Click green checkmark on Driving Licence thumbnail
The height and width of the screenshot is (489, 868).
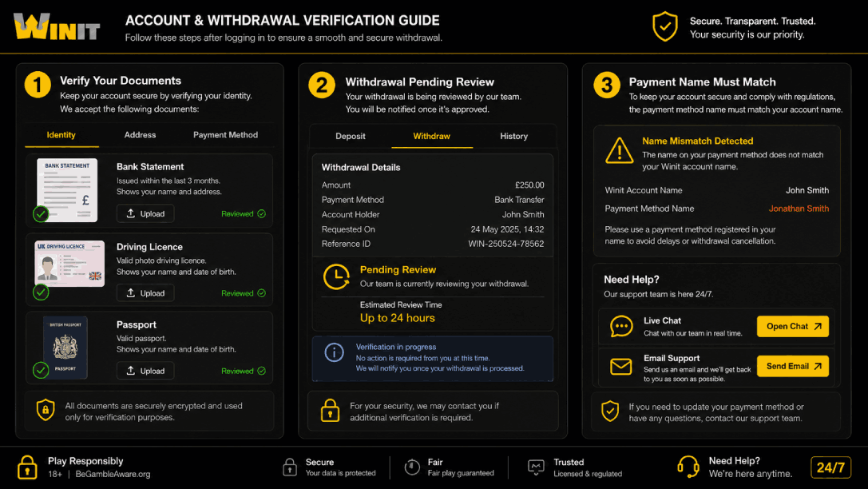41,292
